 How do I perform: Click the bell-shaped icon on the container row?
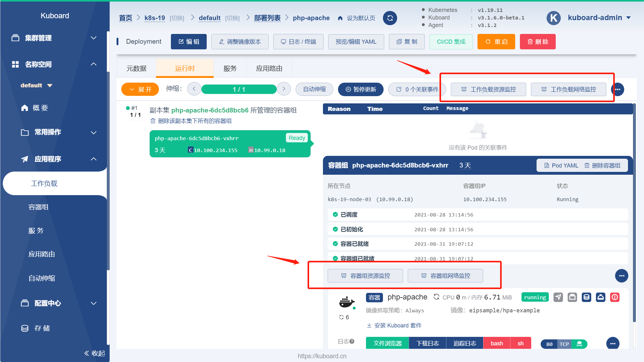pos(601,297)
